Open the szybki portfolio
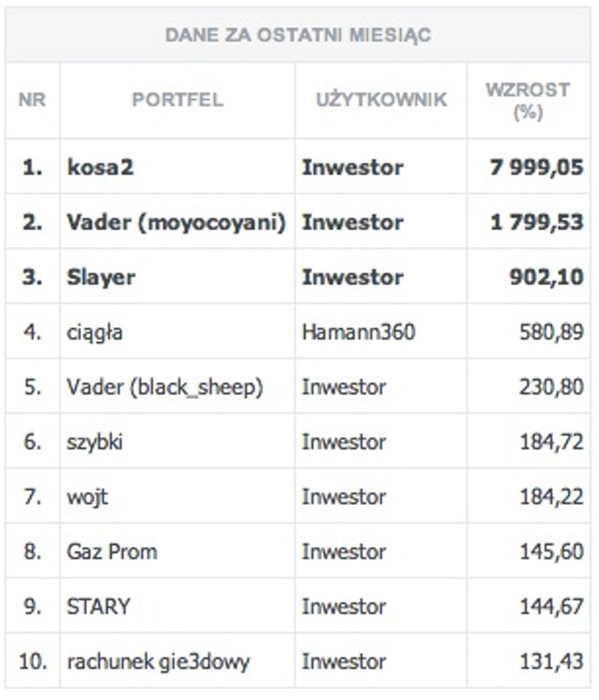Image resolution: width=599 pixels, height=700 pixels. (x=94, y=442)
